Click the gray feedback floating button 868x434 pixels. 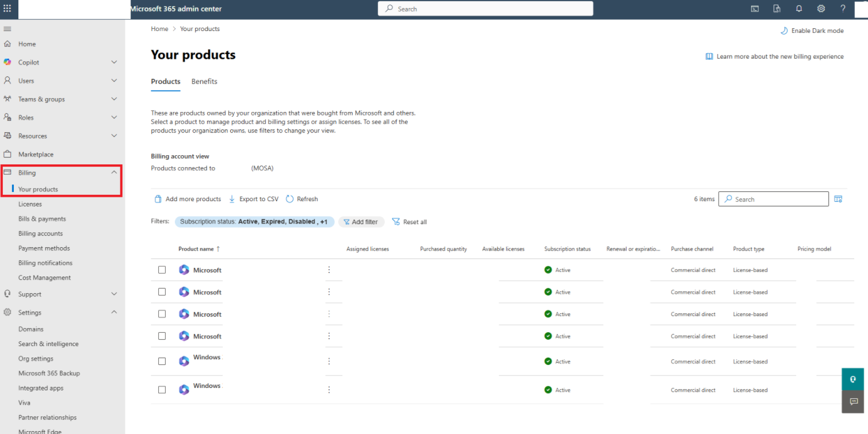point(853,401)
